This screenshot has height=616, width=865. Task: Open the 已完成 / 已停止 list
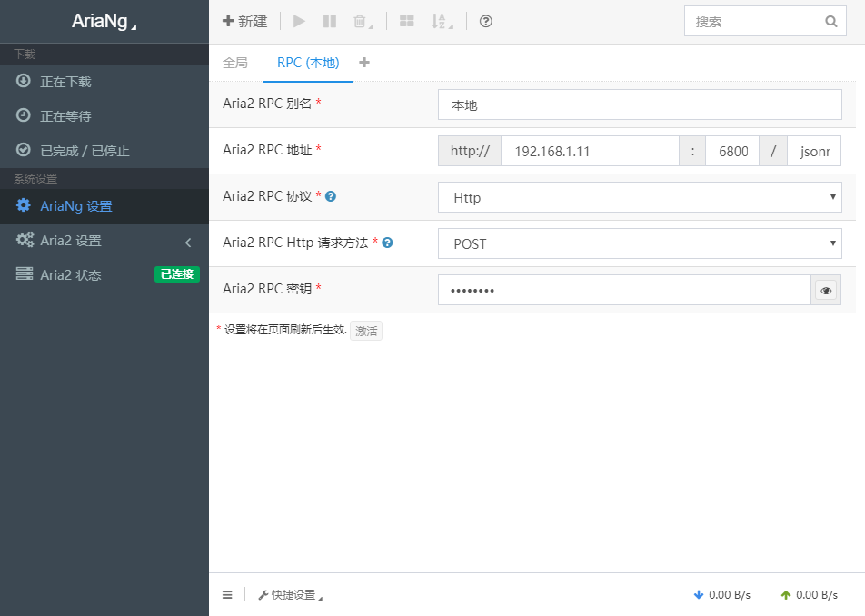click(104, 151)
